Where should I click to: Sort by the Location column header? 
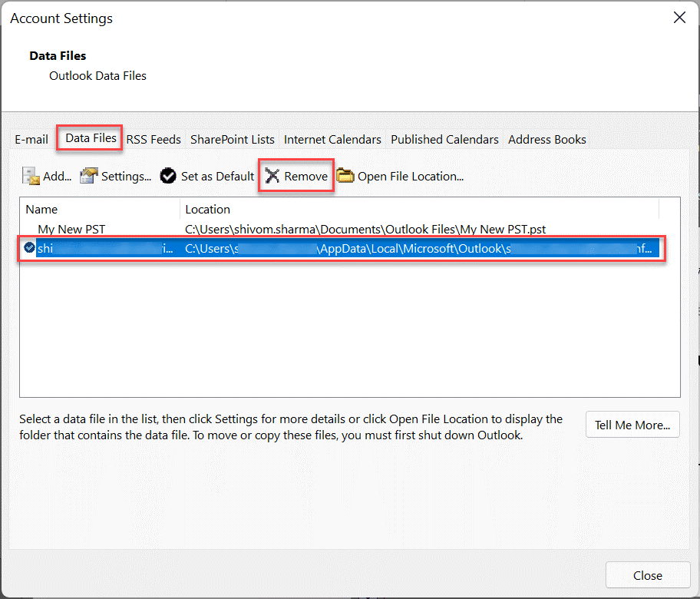pyautogui.click(x=420, y=209)
